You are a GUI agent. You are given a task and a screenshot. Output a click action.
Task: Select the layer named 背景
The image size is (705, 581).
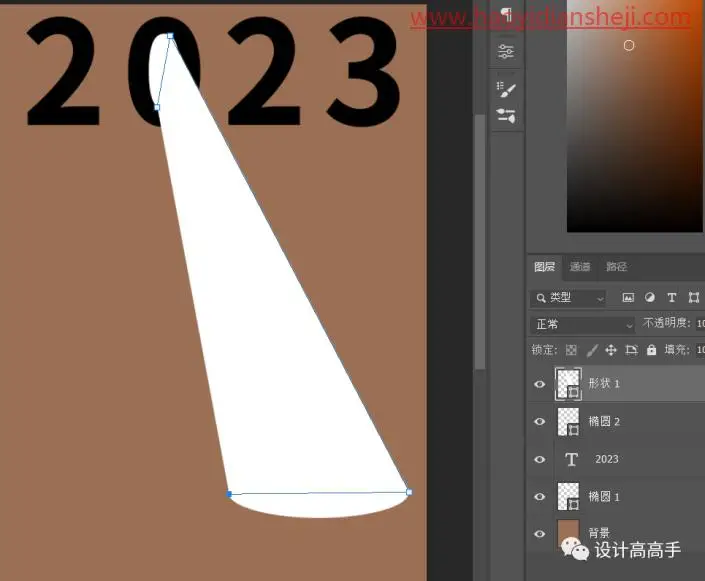599,533
